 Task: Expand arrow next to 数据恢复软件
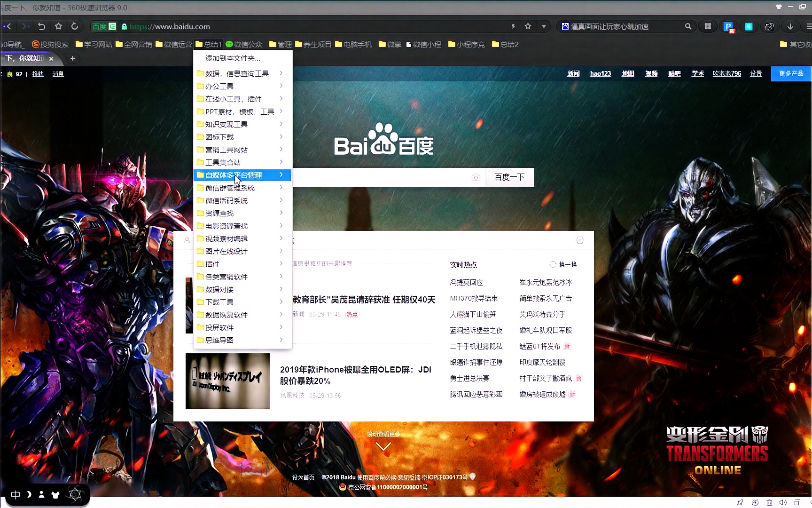coord(281,314)
